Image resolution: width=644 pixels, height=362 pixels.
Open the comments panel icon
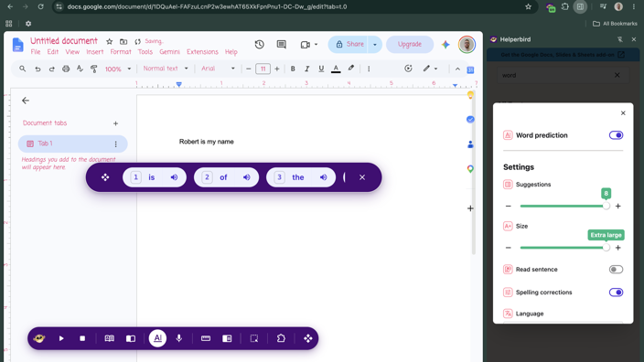click(x=282, y=44)
